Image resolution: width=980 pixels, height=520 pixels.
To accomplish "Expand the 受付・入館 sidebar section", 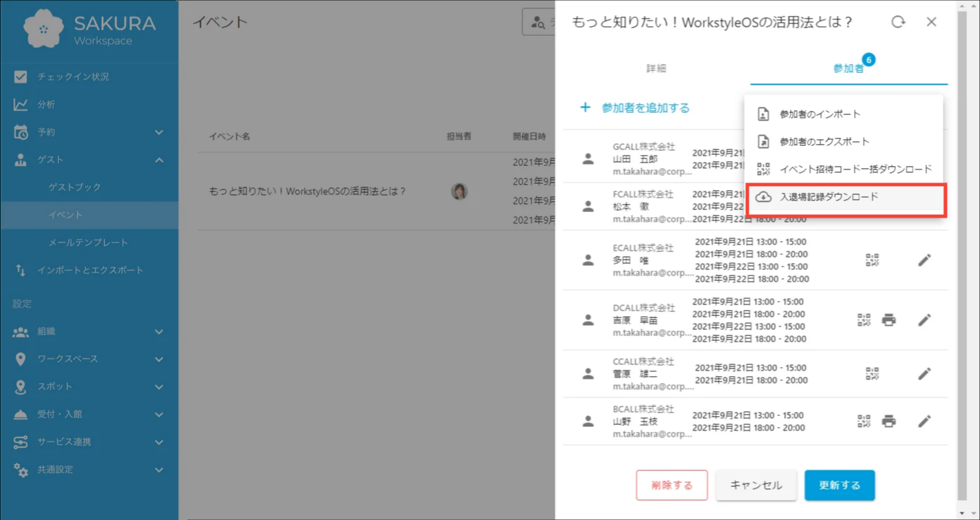I will pos(89,414).
